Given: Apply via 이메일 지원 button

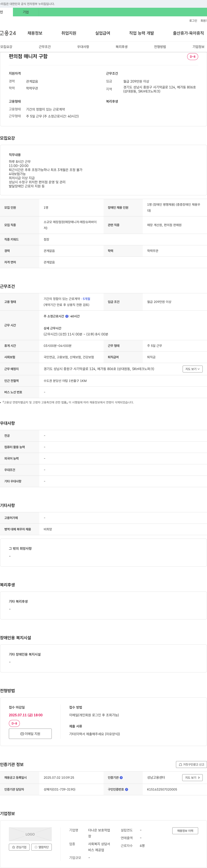Looking at the screenshot, I should pyautogui.click(x=30, y=734).
